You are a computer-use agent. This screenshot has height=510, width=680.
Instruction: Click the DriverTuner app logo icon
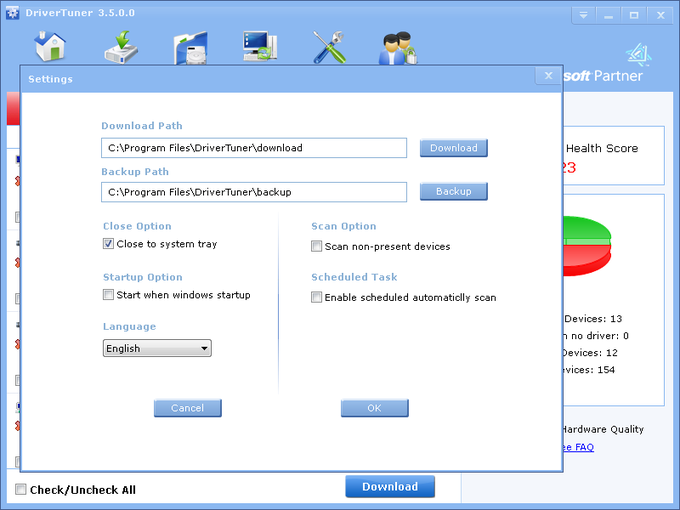click(x=13, y=13)
